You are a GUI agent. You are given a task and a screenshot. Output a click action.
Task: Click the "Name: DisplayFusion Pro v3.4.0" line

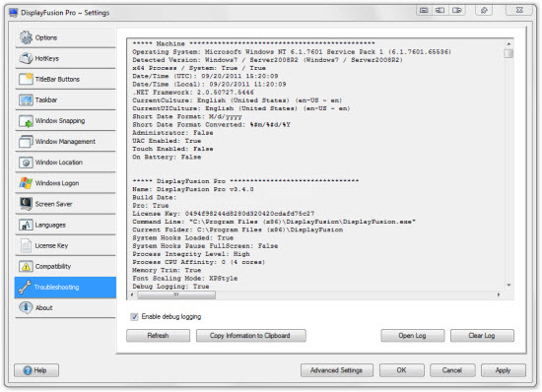(193, 189)
